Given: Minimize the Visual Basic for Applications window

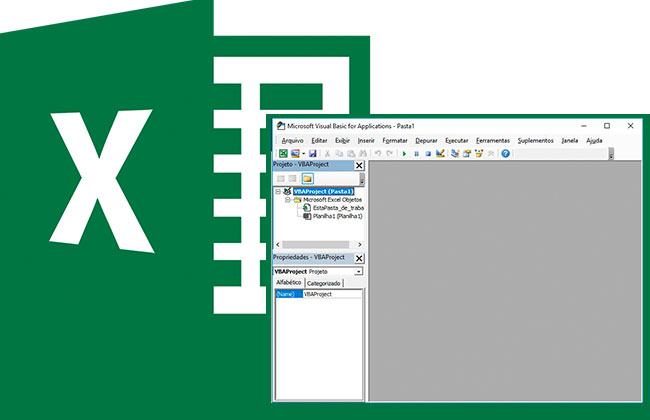Looking at the screenshot, I should [584, 126].
